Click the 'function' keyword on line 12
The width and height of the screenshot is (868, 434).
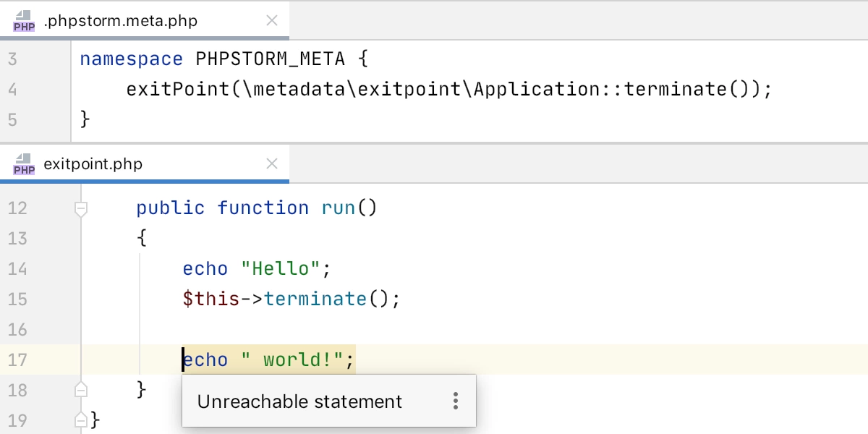point(263,208)
